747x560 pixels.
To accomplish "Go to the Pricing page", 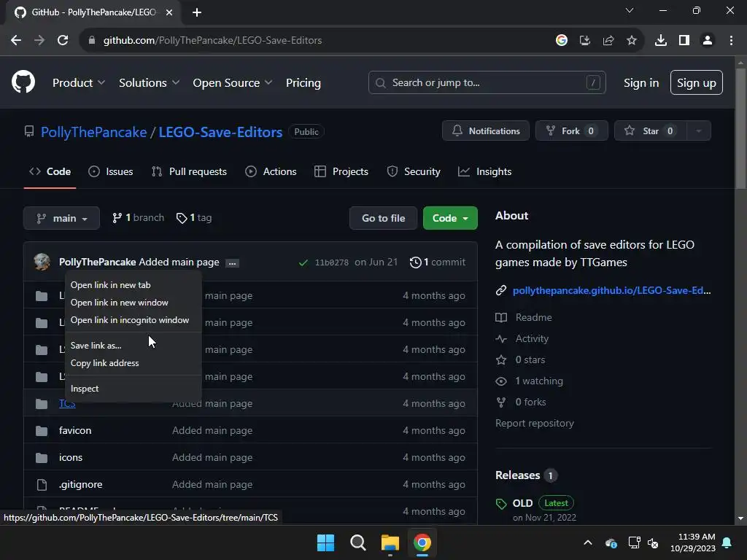I will click(x=303, y=83).
